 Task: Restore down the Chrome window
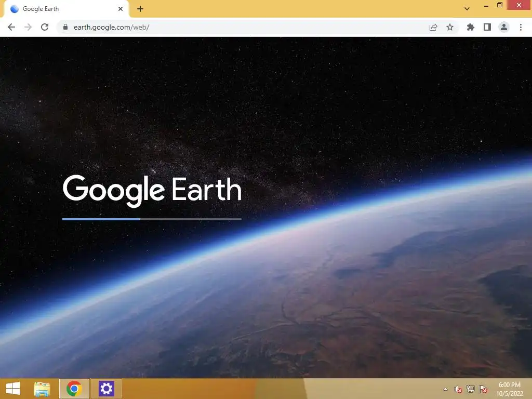point(499,5)
